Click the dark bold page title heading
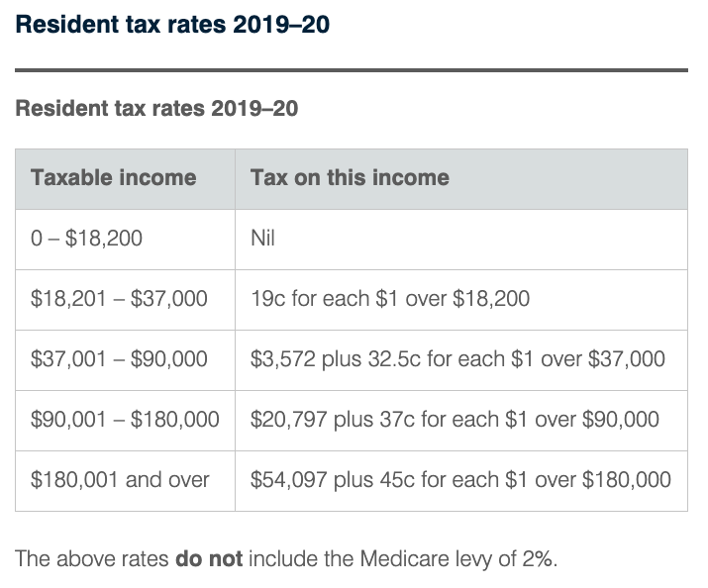This screenshot has height=588, width=708. [172, 25]
